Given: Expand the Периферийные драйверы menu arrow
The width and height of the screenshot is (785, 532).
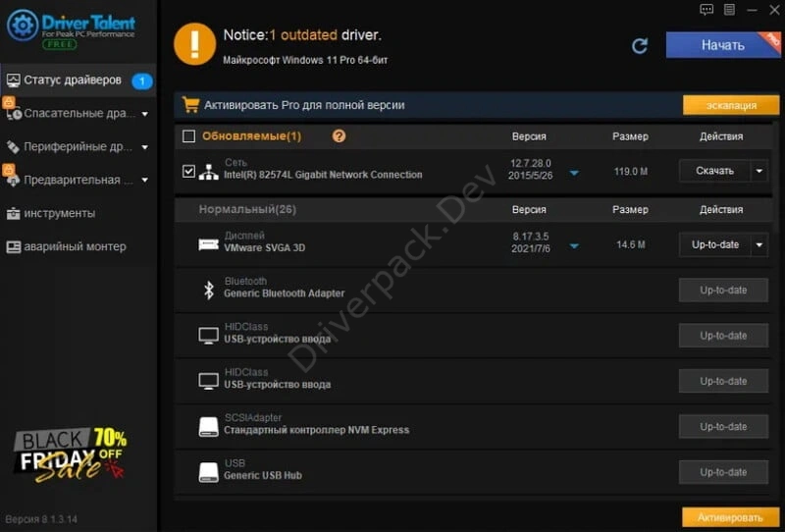Looking at the screenshot, I should click(x=144, y=147).
